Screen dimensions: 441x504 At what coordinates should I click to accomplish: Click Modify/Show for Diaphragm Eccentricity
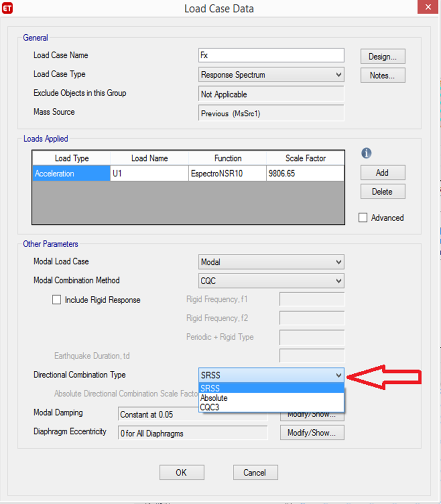pyautogui.click(x=312, y=433)
